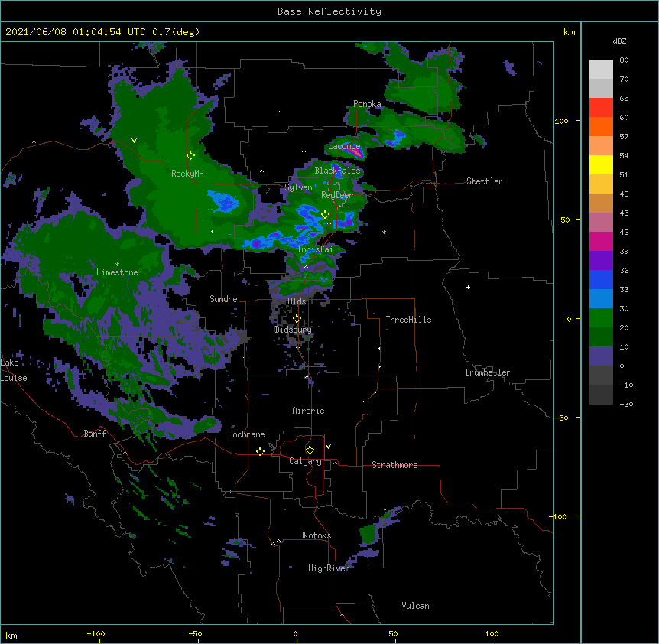
Task: Select the Blackfalds label on map
Action: click(337, 171)
